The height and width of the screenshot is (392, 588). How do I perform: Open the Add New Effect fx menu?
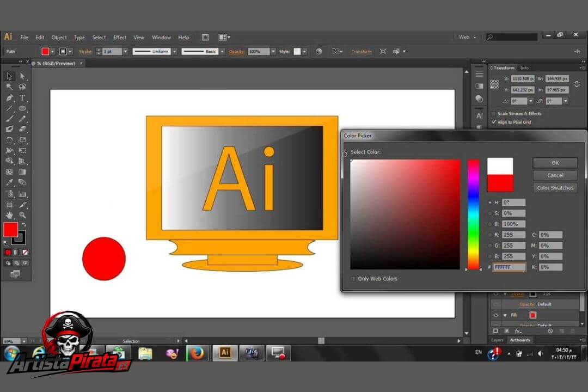point(518,331)
